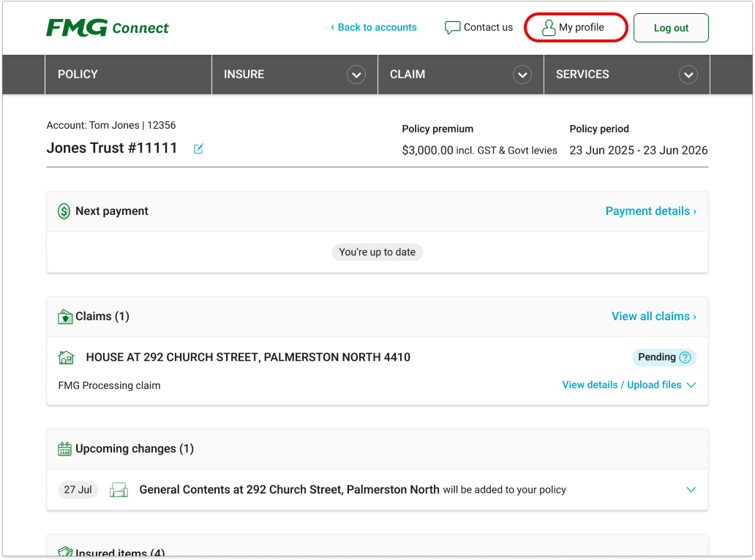Go back to accounts
Image resolution: width=755 pixels, height=560 pixels.
tap(374, 28)
